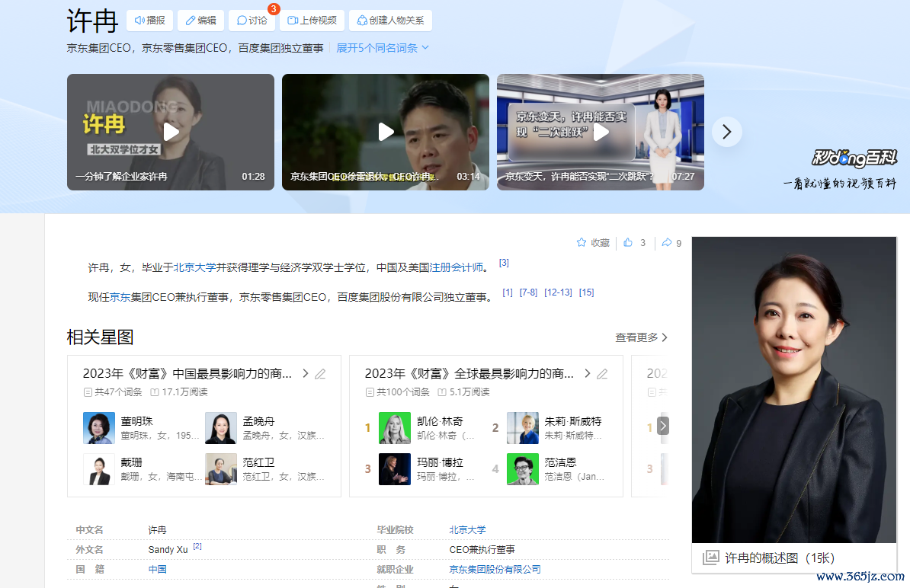This screenshot has height=588, width=910.
Task: Select the text CEO兼执行董事 under 职务
Action: (482, 550)
